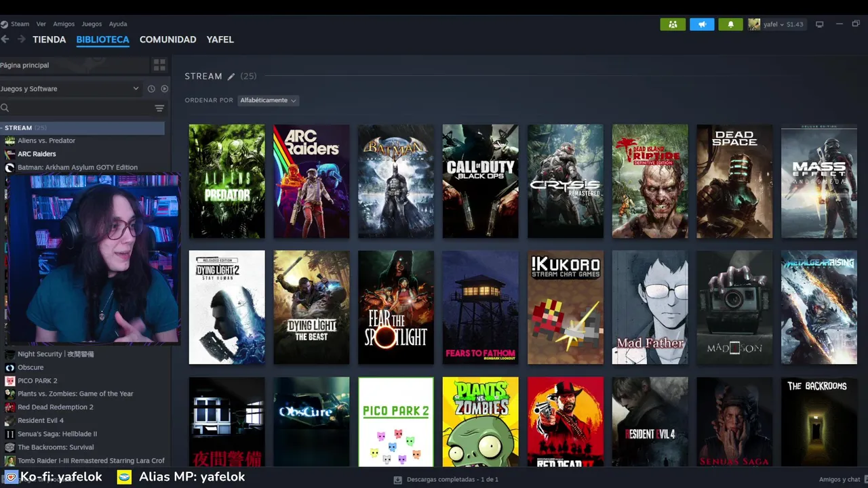Open the Juegos menu
The image size is (868, 488).
92,24
